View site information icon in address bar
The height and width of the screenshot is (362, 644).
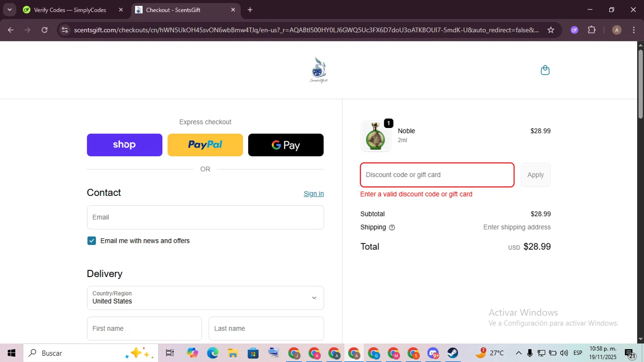click(x=65, y=30)
